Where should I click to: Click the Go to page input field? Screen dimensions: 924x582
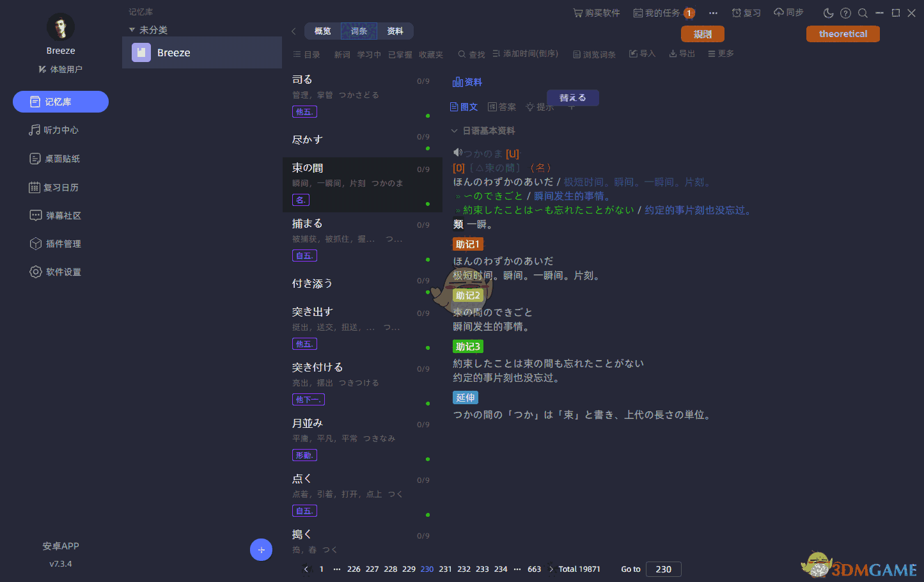[x=663, y=569]
